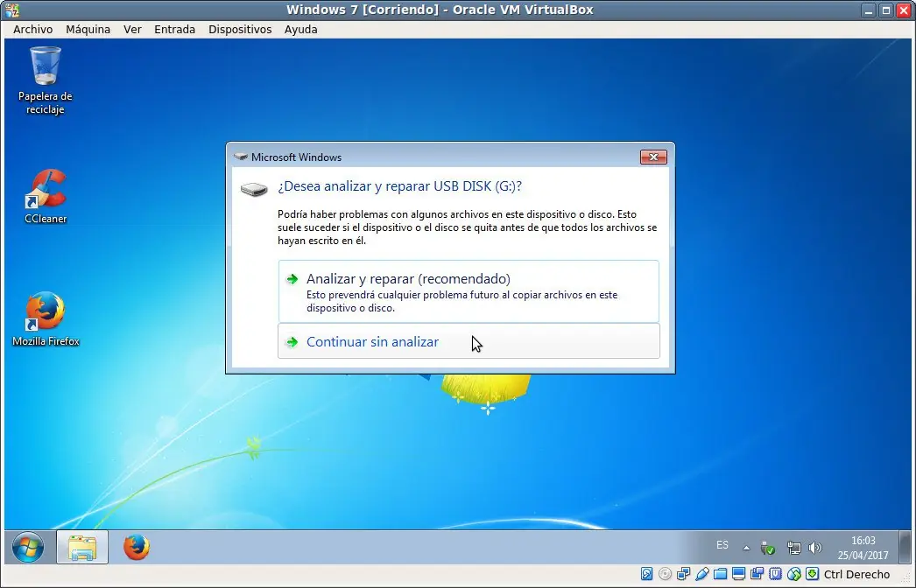Screen dimensions: 916x588
Task: Click the VirtualBox CPU virtualization indicator
Action: (775, 574)
